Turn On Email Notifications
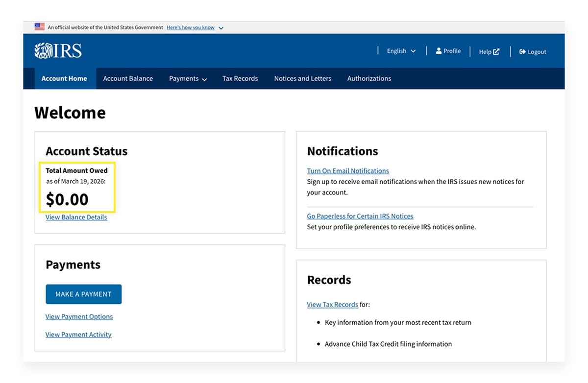The width and height of the screenshot is (588, 383). pyautogui.click(x=348, y=170)
